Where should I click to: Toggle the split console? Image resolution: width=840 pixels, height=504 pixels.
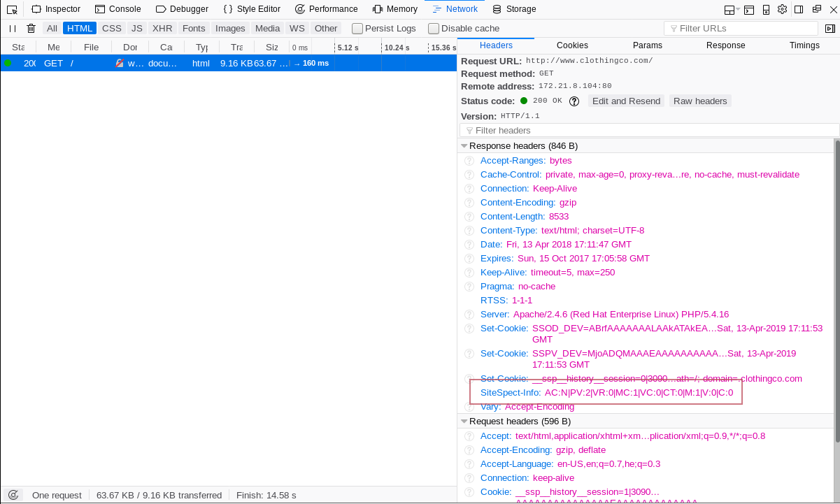(749, 9)
